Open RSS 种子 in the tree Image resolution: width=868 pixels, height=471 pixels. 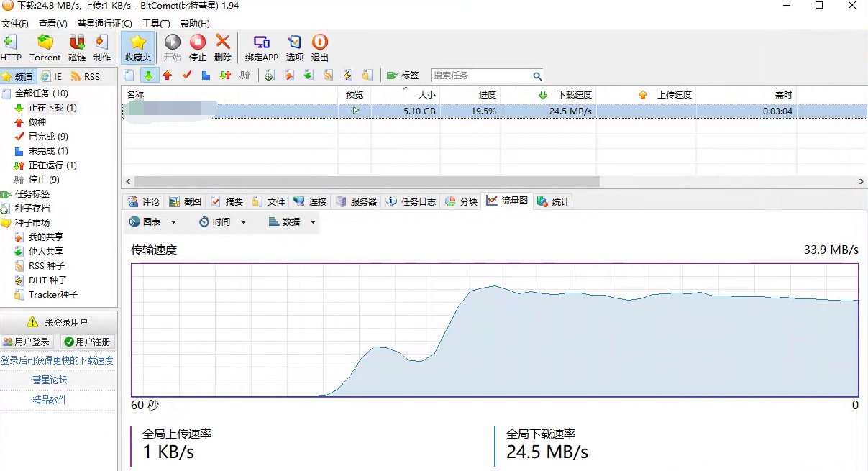coord(47,266)
